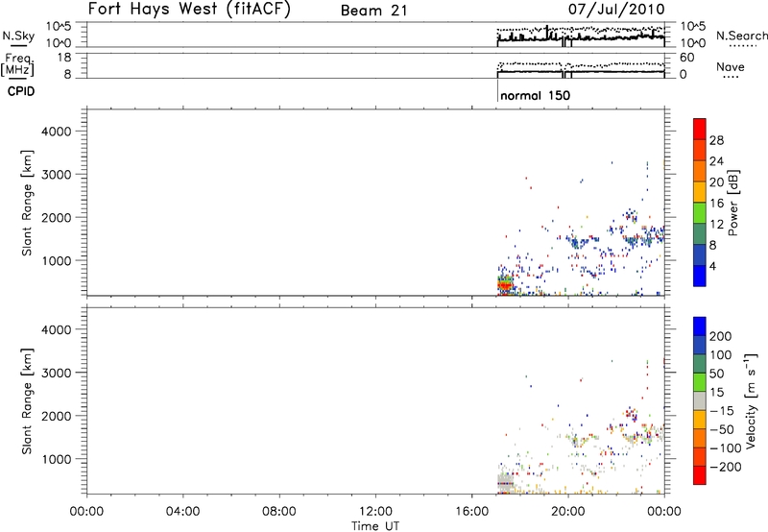768x532 pixels.
Task: Click the '16:00' time tick label
Action: [471, 512]
